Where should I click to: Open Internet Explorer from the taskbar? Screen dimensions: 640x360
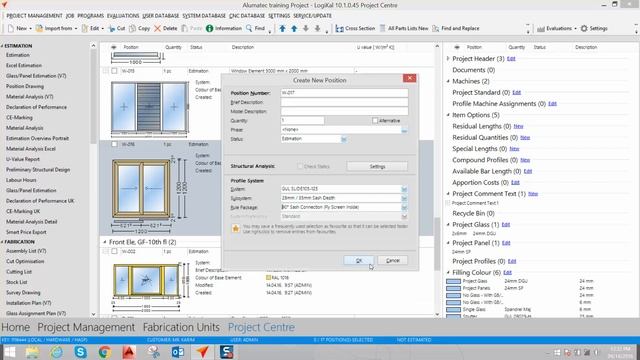[x=56, y=352]
